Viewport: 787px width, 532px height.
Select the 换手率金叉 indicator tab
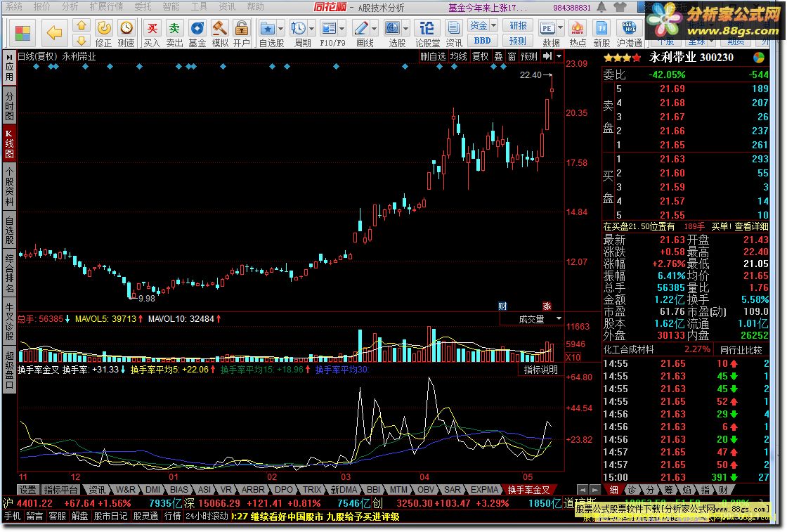[x=528, y=489]
